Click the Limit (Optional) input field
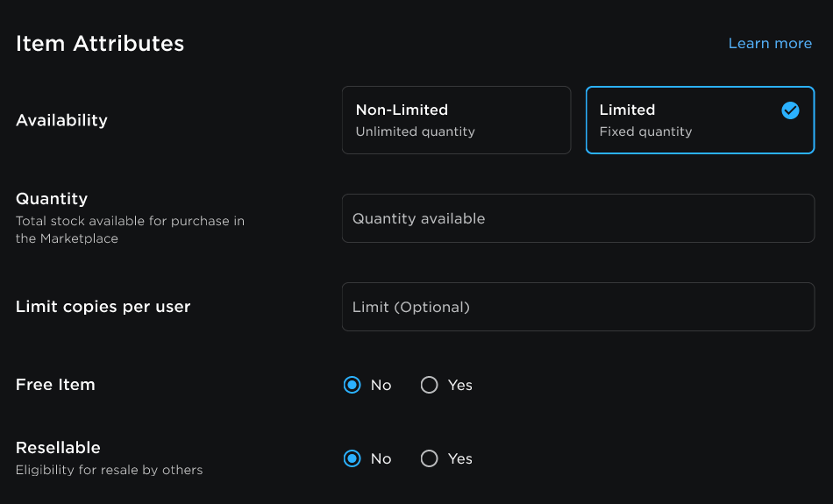Viewport: 833px width, 504px height. click(x=578, y=307)
